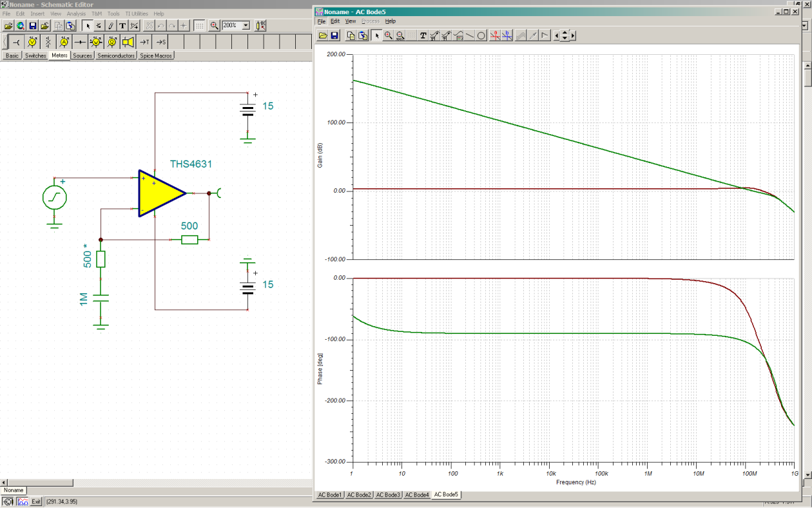This screenshot has width=812, height=508.
Task: Click the schematic editor icon in status bar
Action: point(9,501)
